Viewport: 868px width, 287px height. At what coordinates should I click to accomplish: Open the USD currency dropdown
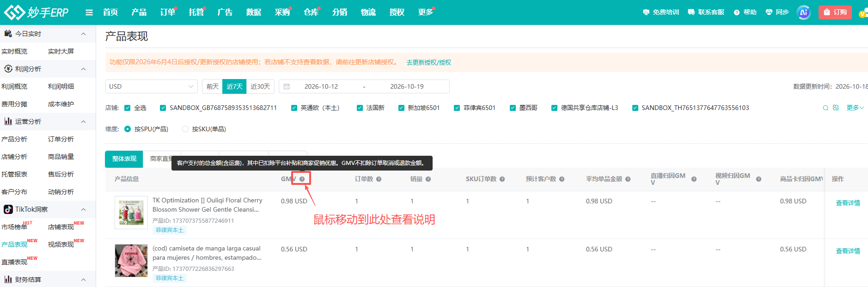pyautogui.click(x=152, y=86)
